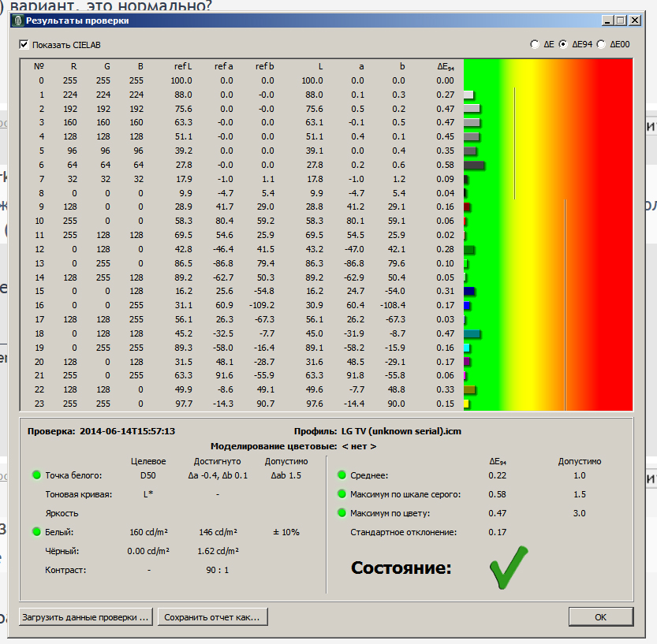
Task: Confirm the dialog with OK
Action: pos(600,617)
